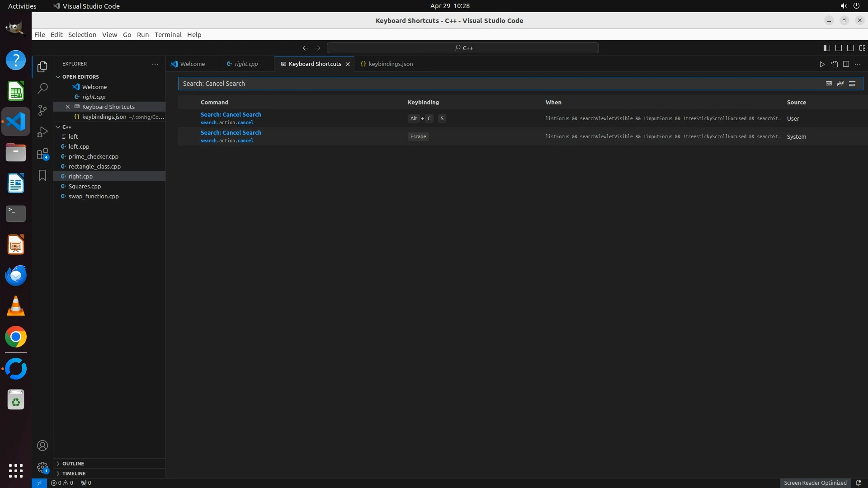
Task: Open the Terminal menu
Action: pyautogui.click(x=168, y=35)
